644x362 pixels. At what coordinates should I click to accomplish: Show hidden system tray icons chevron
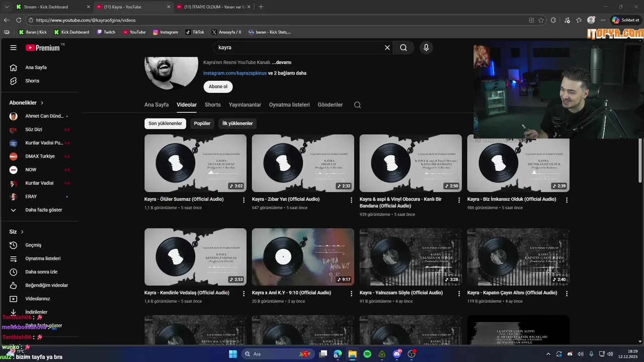pos(548,354)
